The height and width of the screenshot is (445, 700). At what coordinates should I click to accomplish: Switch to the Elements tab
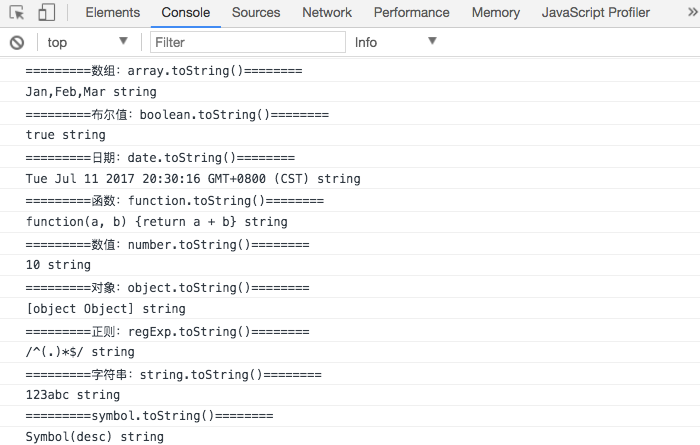point(112,12)
